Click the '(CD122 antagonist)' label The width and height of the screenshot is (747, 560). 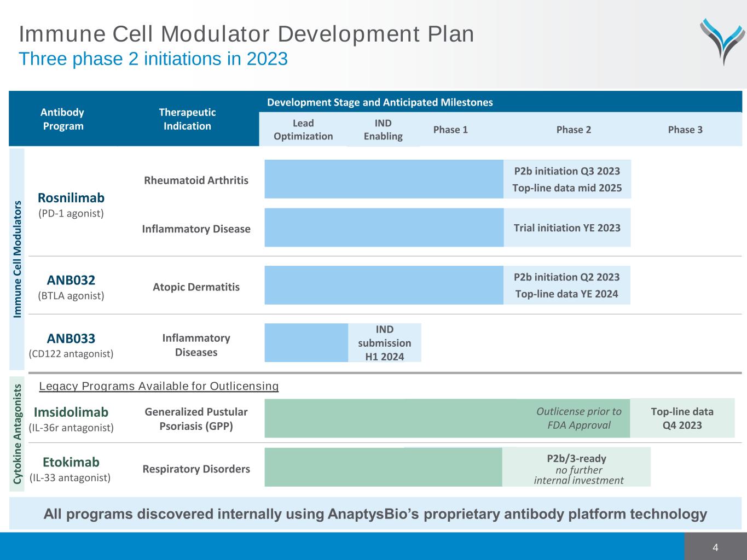[x=71, y=354]
